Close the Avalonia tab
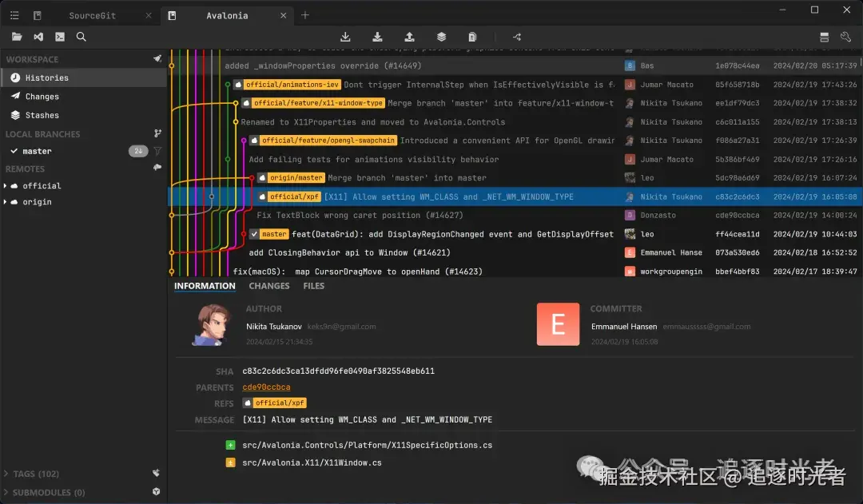Image resolution: width=863 pixels, height=504 pixels. [284, 15]
